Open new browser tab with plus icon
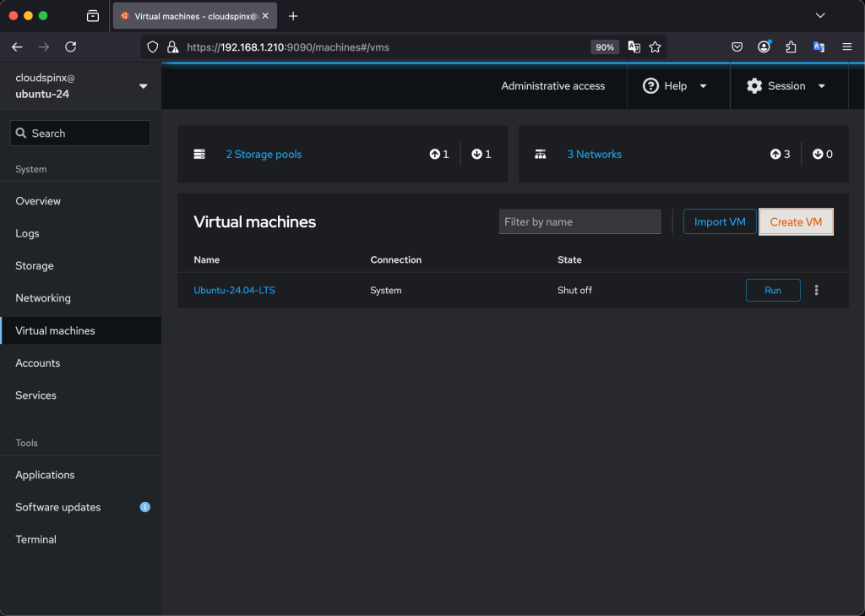 [293, 16]
